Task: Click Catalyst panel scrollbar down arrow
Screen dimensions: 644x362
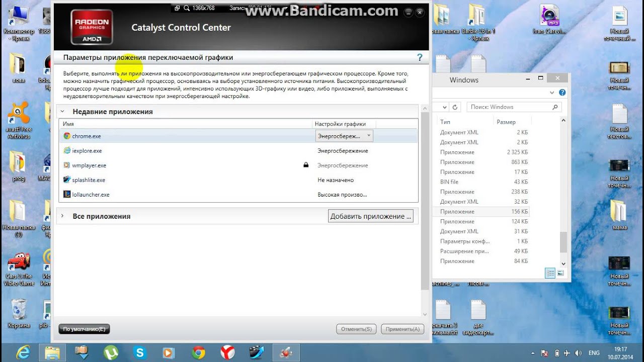Action: (x=425, y=314)
